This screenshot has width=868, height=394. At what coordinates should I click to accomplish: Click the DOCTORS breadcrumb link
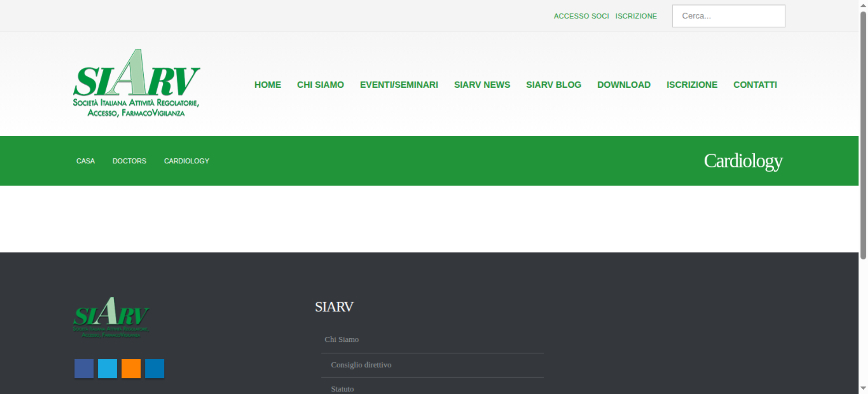129,161
